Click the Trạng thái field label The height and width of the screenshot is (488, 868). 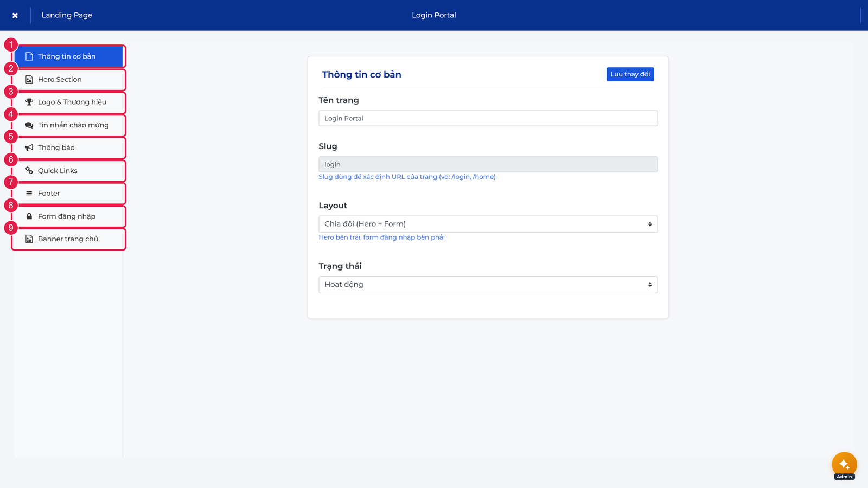click(340, 266)
